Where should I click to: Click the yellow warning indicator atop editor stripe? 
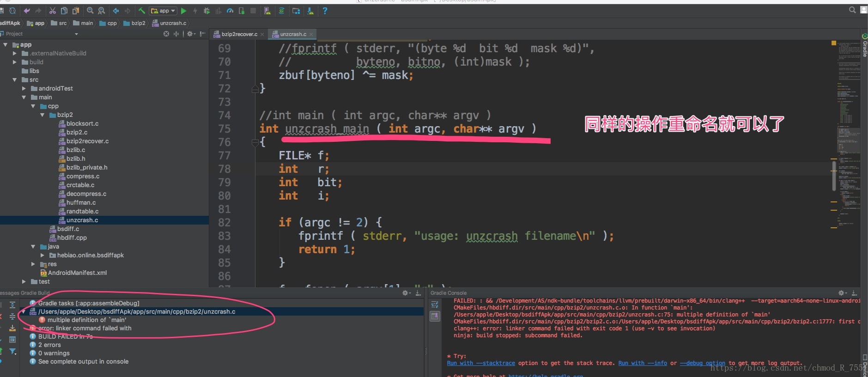pyautogui.click(x=834, y=43)
